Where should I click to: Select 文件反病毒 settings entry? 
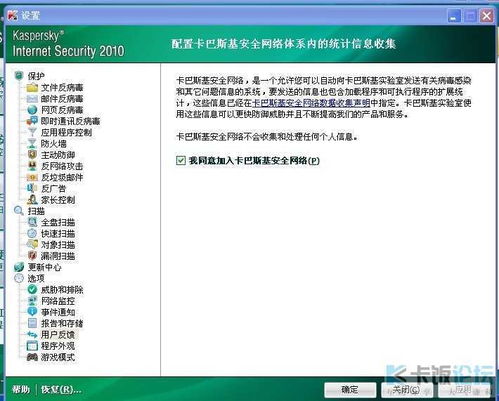click(62, 88)
